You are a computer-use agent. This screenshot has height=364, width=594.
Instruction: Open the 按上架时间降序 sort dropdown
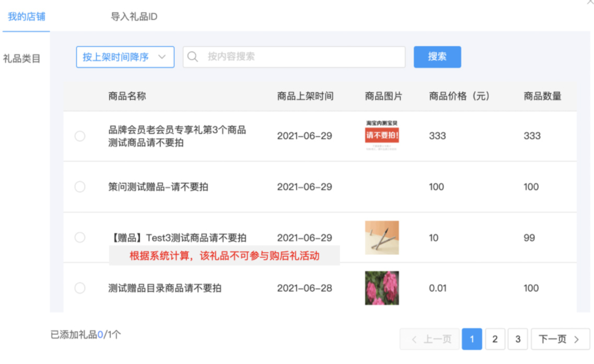coord(125,56)
